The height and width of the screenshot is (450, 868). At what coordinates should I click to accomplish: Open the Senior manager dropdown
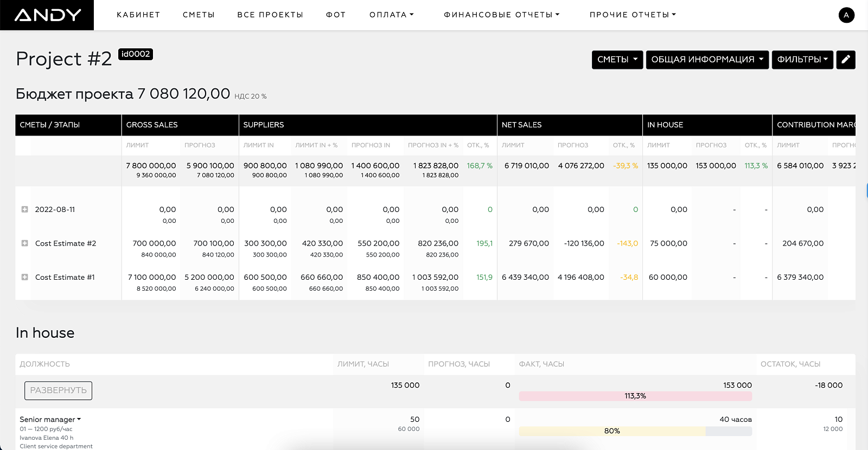(50, 419)
